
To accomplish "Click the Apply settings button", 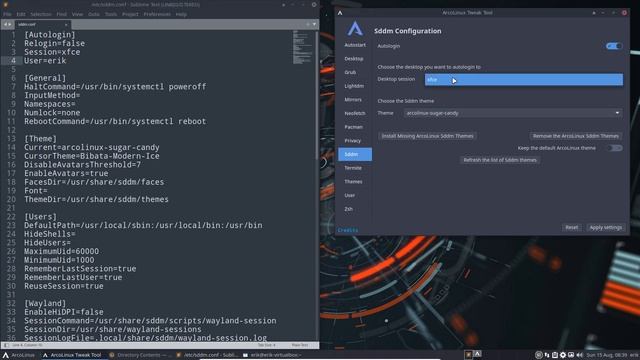I will (x=605, y=227).
